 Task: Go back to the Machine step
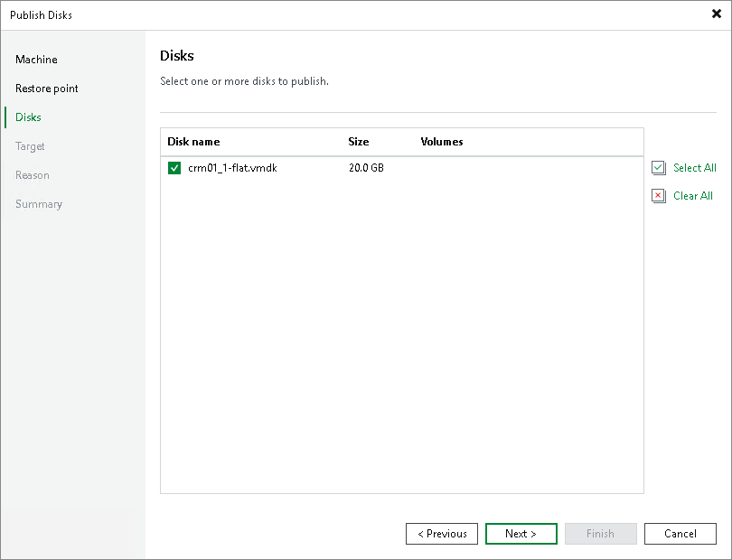(x=36, y=60)
